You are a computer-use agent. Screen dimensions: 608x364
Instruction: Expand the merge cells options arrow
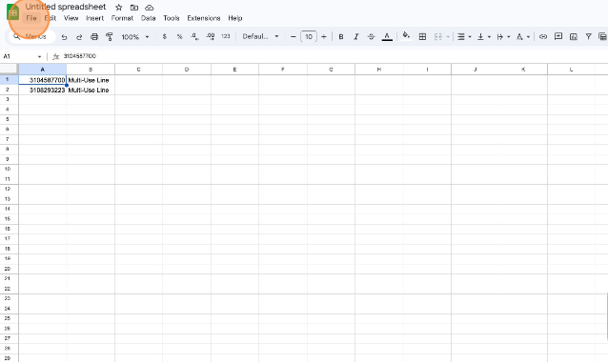[448, 37]
